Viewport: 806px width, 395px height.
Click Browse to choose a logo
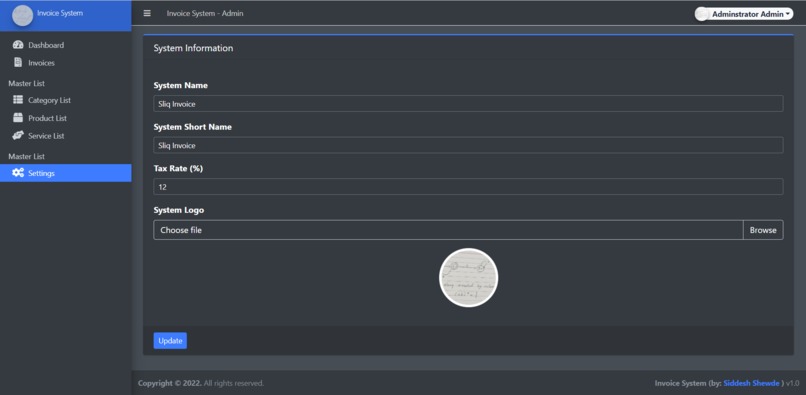click(763, 230)
